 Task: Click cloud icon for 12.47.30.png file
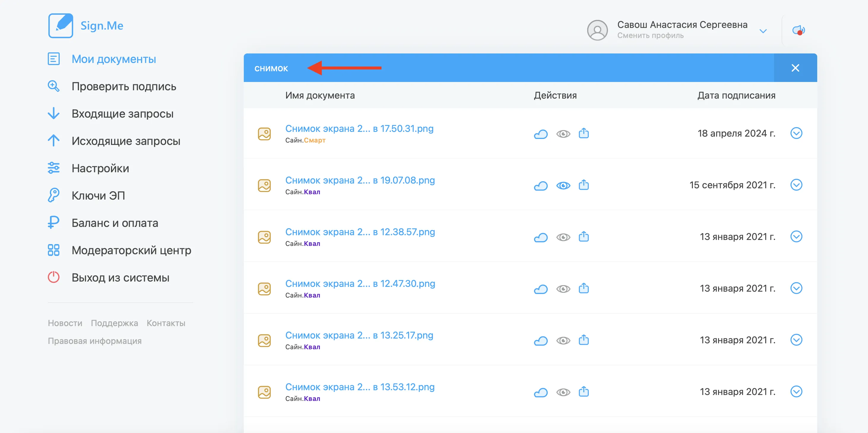tap(541, 289)
